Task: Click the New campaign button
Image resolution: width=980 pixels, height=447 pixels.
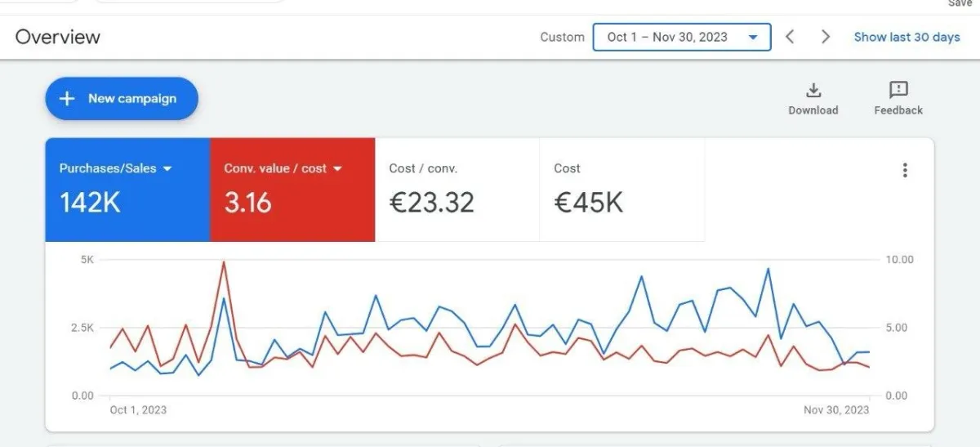Action: tap(122, 99)
